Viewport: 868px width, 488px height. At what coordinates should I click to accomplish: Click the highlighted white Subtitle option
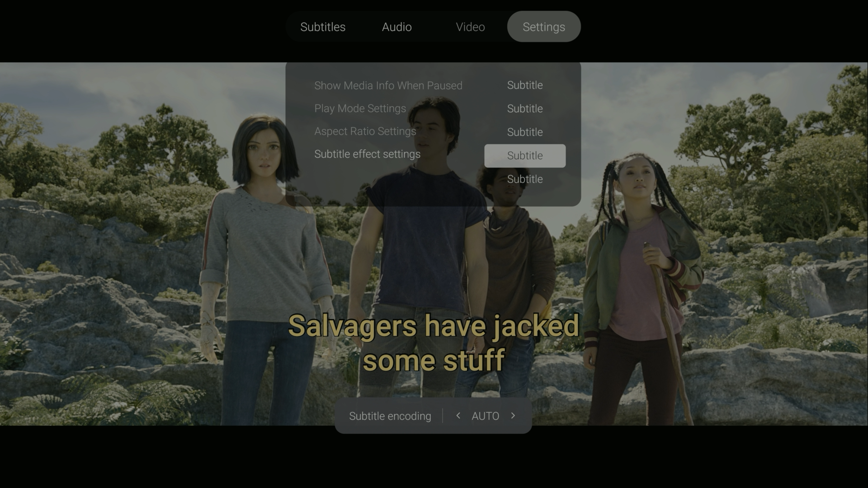click(524, 156)
